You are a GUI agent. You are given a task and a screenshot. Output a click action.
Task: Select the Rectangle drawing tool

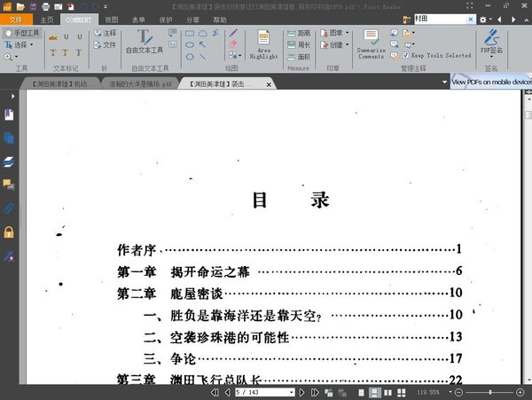click(190, 33)
